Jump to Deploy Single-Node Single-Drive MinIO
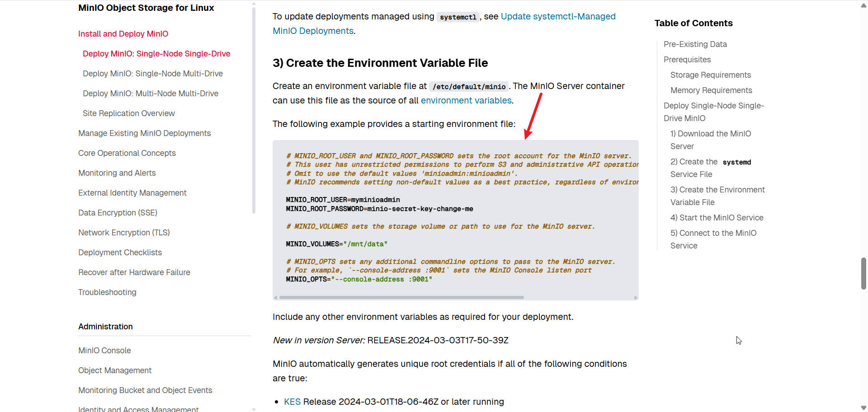868x412 pixels. [714, 112]
